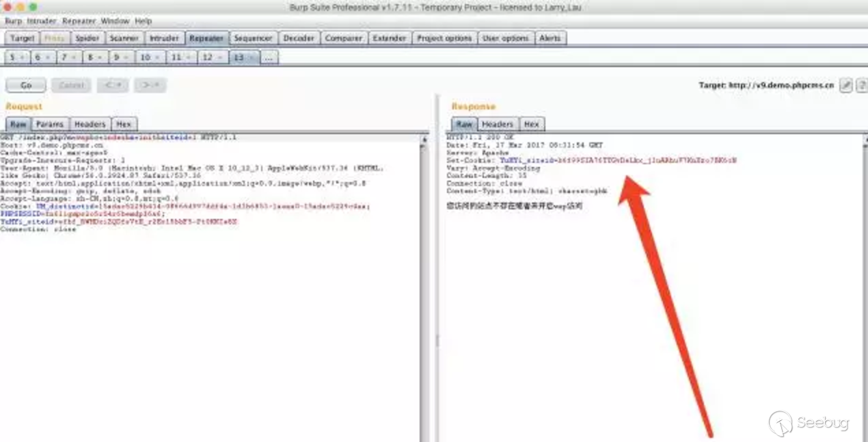Viewport: 868px width, 442px height.
Task: Switch the Response pane to Hex
Action: pyautogui.click(x=531, y=124)
